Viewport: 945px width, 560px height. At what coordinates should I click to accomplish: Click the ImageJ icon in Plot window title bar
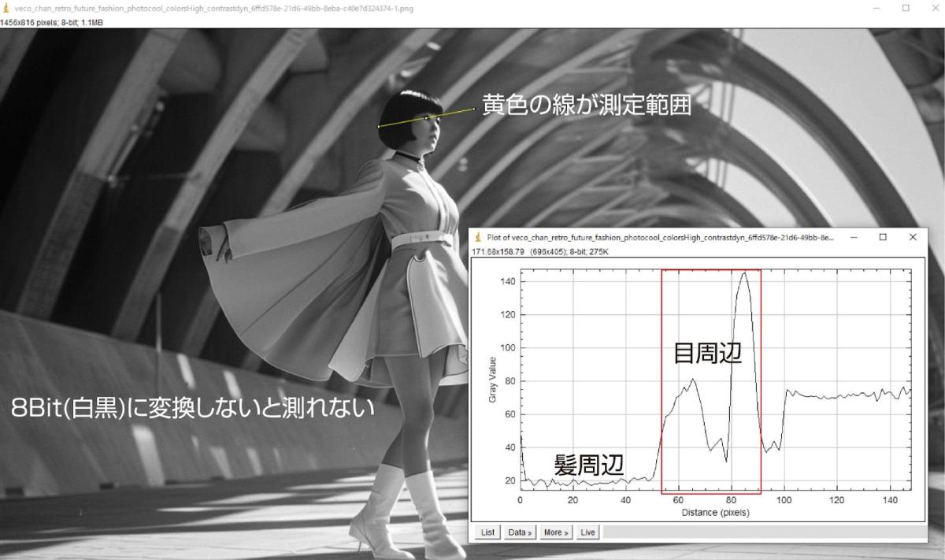tap(478, 237)
